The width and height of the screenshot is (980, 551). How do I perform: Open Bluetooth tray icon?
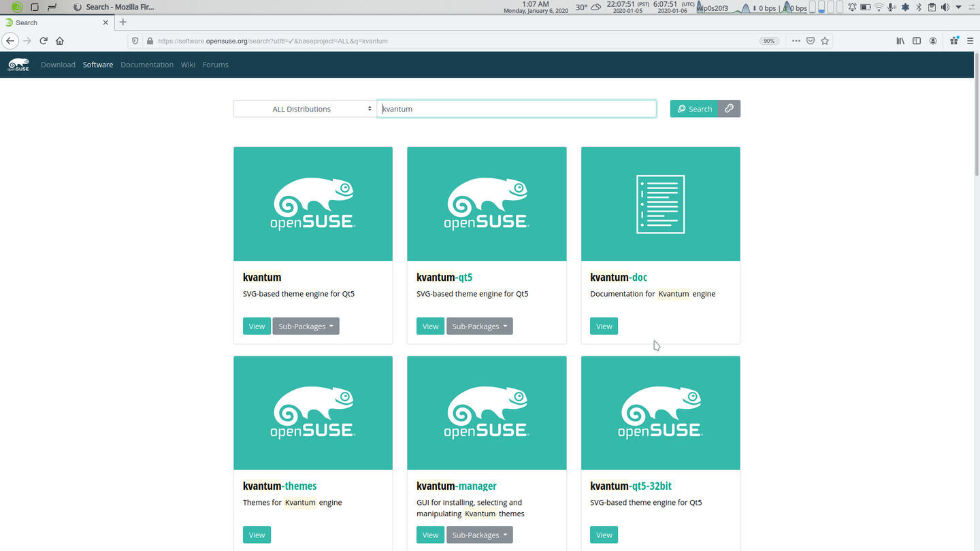click(918, 7)
